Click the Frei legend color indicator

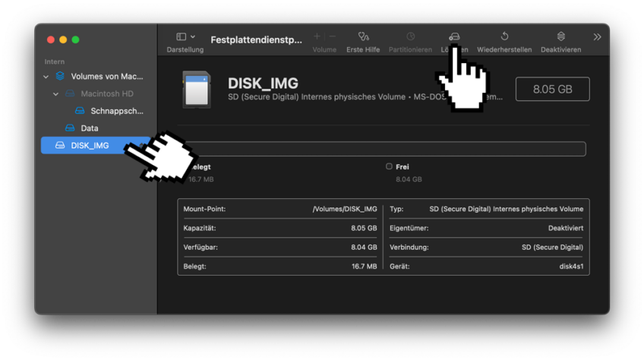point(389,166)
